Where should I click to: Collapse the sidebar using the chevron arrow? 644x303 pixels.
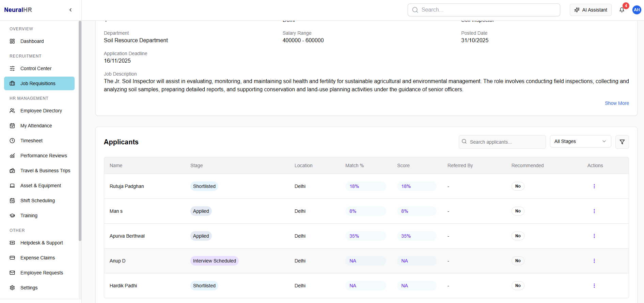pyautogui.click(x=70, y=10)
